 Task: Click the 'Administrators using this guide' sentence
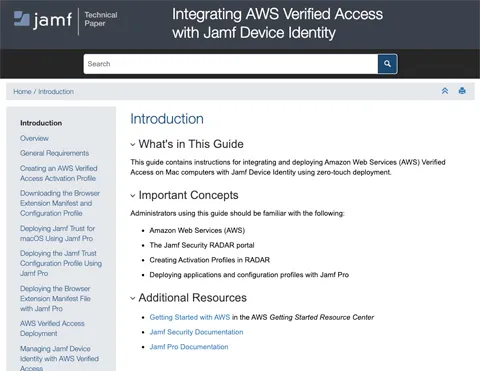pos(237,213)
